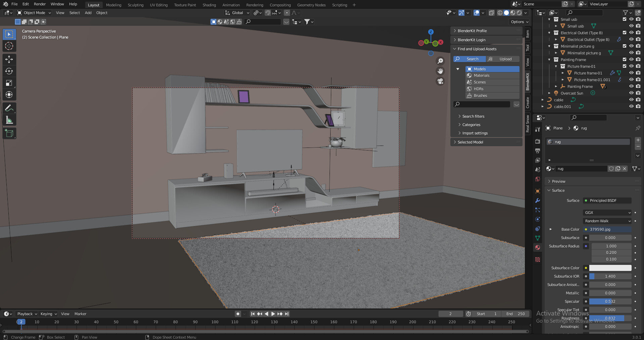Hide the Overcast Sun in outliner
This screenshot has height=340, width=644.
click(631, 93)
